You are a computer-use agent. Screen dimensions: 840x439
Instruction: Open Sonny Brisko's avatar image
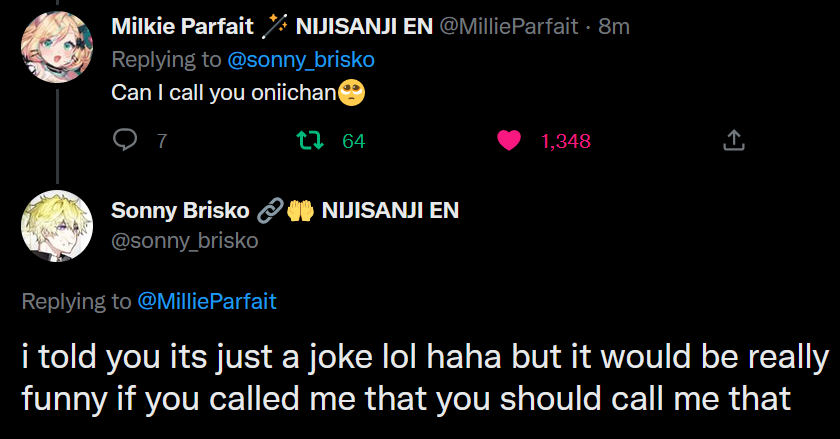[50, 225]
